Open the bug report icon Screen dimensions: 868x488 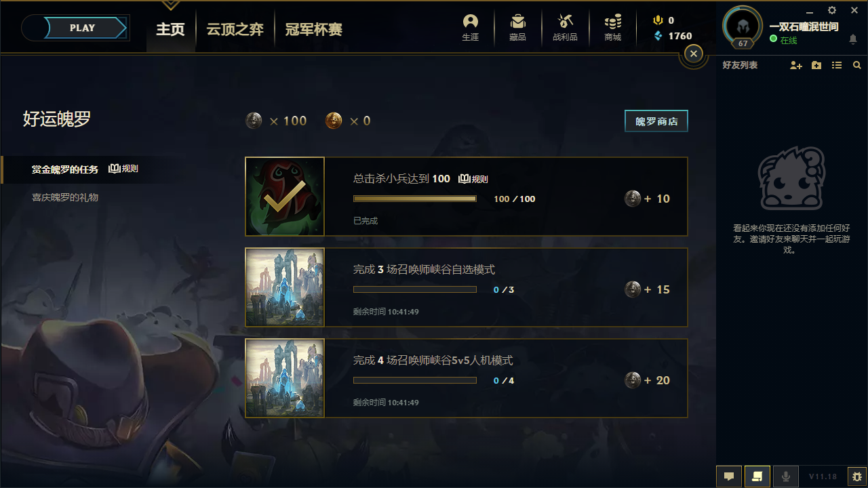tap(857, 476)
